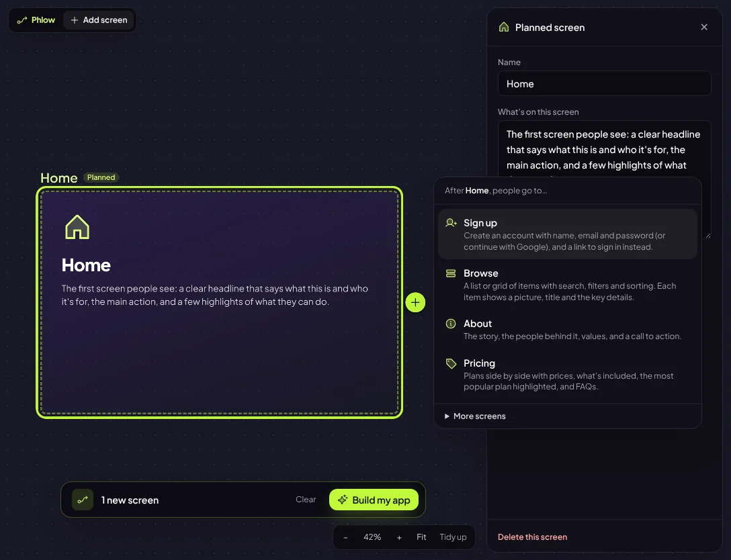Click the house icon in Planned screen header
The image size is (731, 560).
(503, 27)
